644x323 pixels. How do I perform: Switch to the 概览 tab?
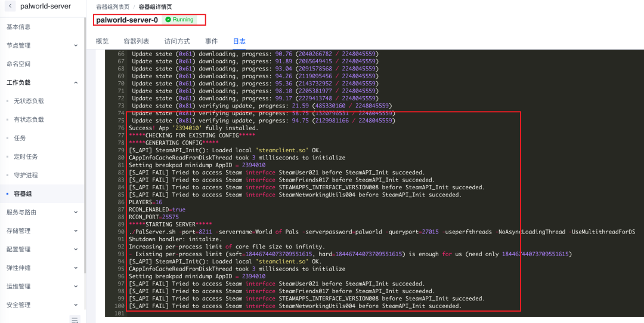(102, 41)
